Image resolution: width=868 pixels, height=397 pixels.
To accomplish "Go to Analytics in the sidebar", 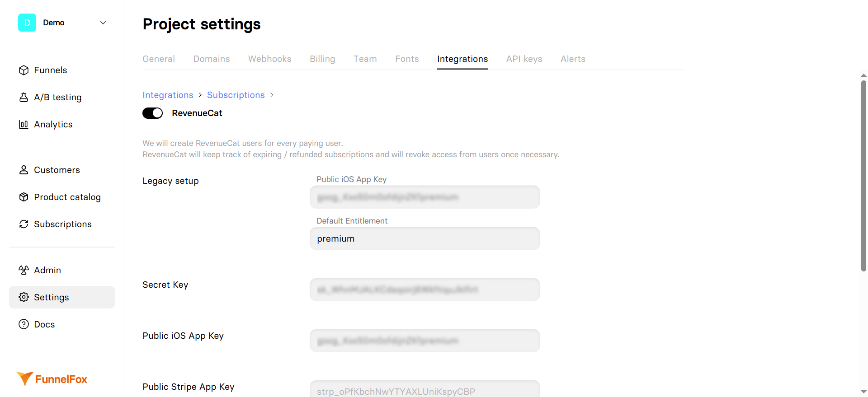I will 62,124.
